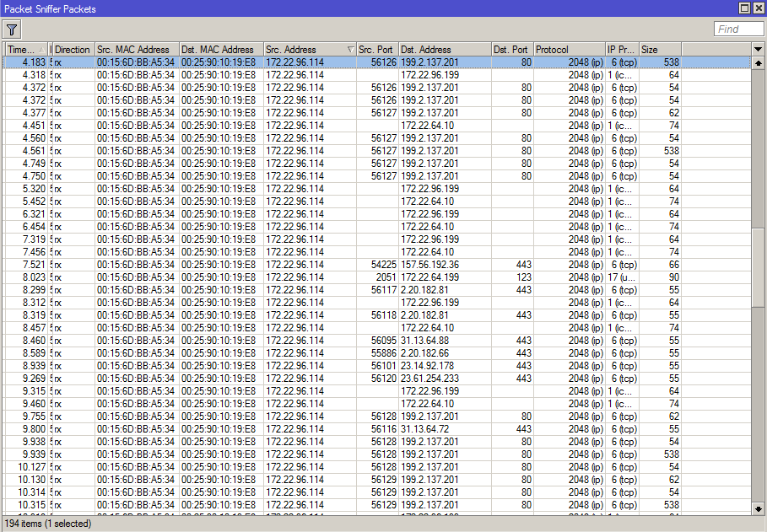Viewport: 767px width, 532px height.
Task: Sort by Src. Address column header
Action: 311,50
